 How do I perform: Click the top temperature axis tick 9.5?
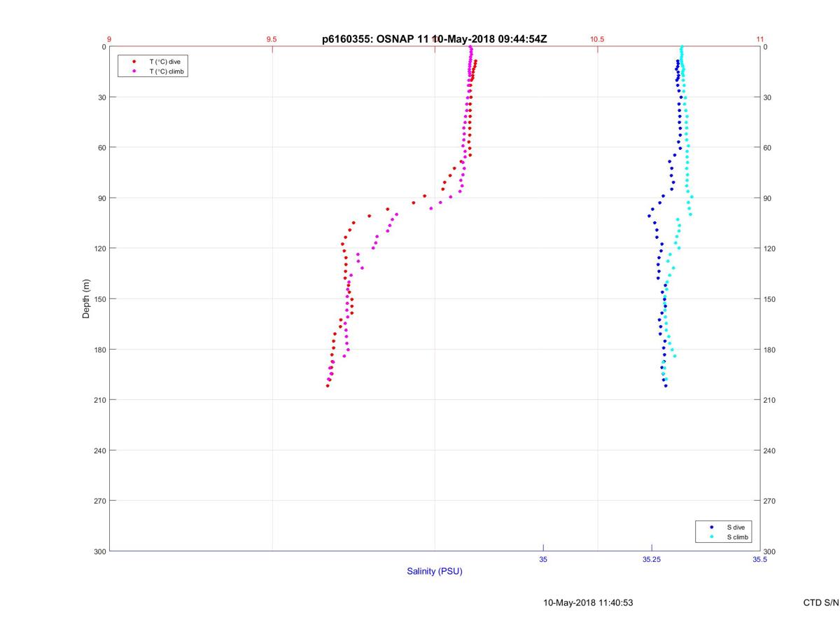point(272,39)
